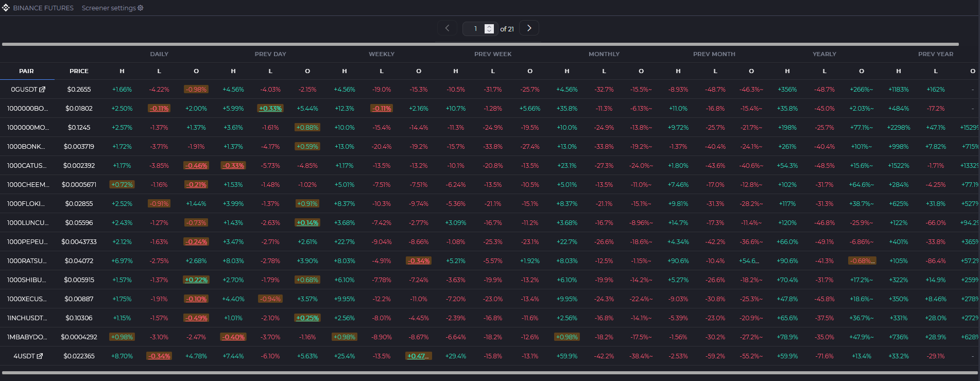Click the 1000FLOKI price $0.02855
The height and width of the screenshot is (381, 980).
(x=79, y=204)
